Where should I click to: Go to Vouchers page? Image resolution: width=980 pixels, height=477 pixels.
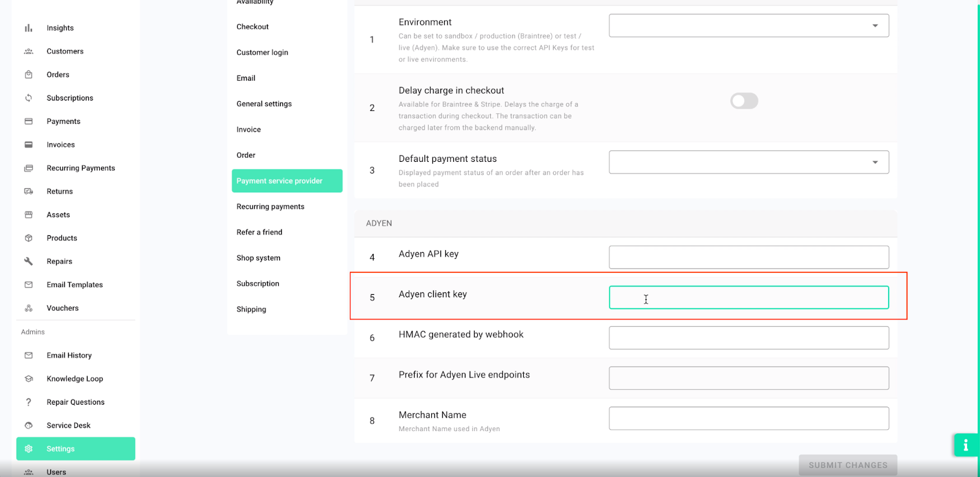point(62,308)
